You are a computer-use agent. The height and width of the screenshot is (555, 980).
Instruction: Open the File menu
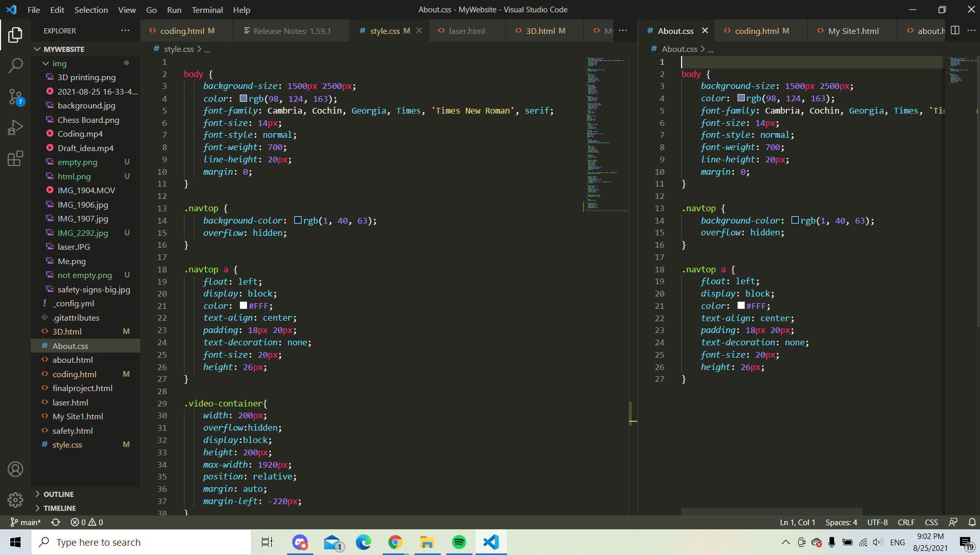[x=33, y=10]
